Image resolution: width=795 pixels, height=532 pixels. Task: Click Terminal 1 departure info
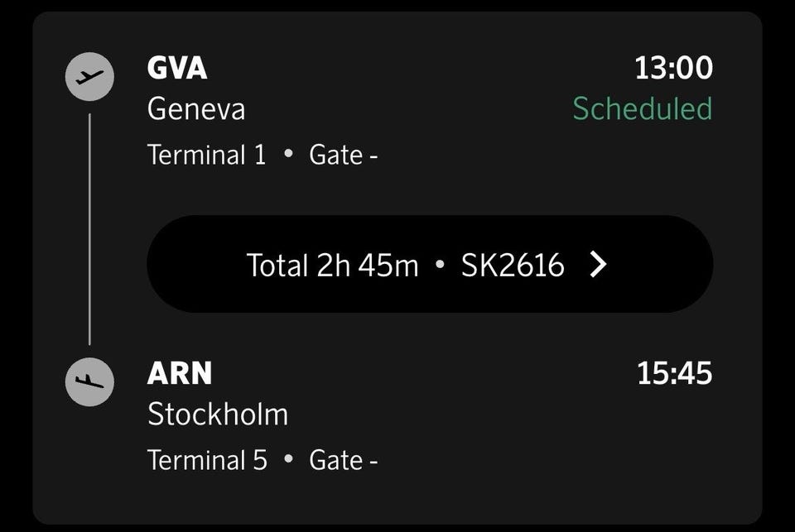point(207,155)
